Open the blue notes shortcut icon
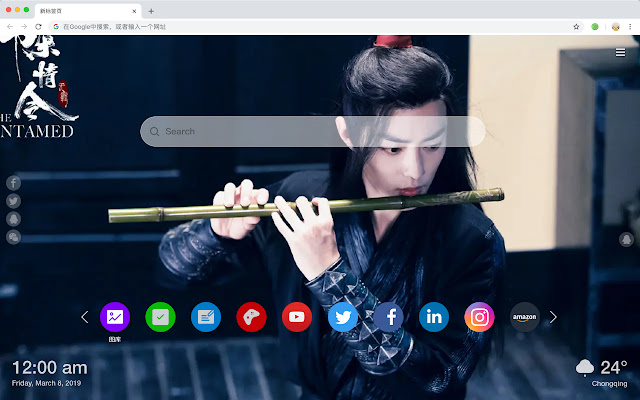Image resolution: width=640 pixels, height=400 pixels. click(206, 317)
